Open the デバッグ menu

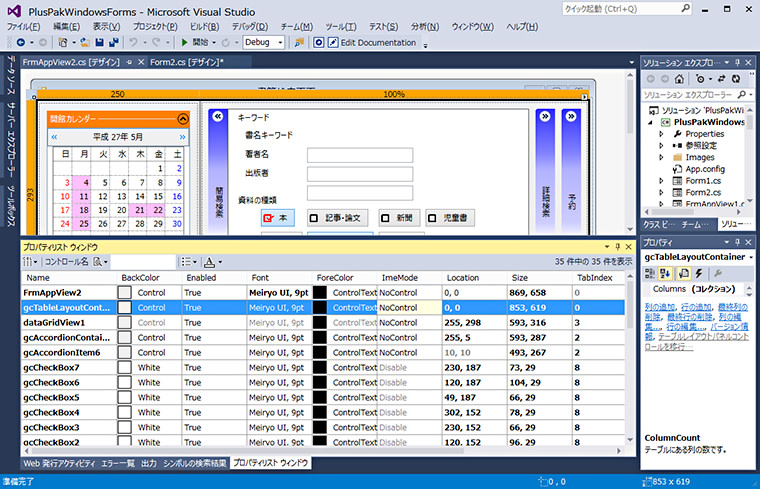(x=250, y=27)
